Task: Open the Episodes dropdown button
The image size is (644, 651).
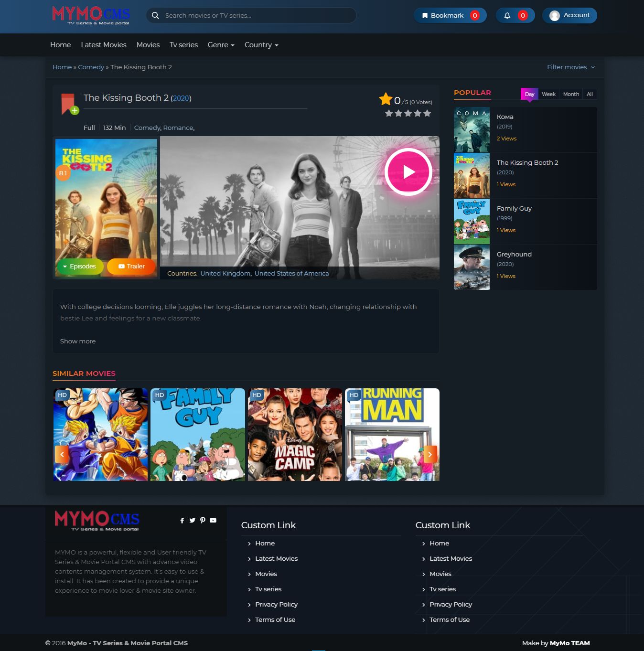Action: pos(80,267)
